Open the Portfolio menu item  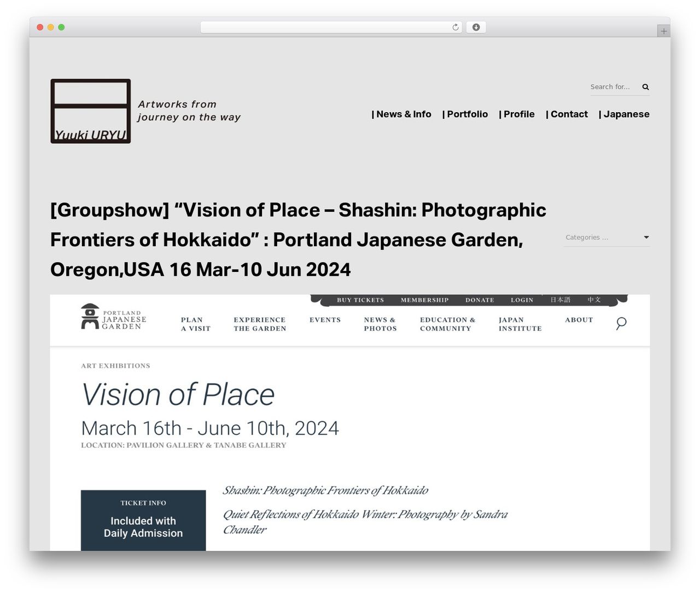[x=465, y=114]
